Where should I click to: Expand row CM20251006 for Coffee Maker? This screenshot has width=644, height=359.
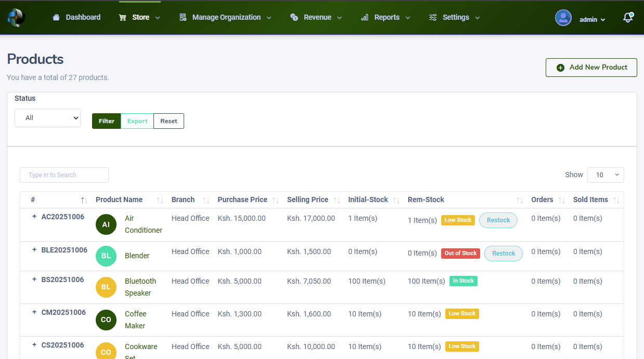click(x=34, y=312)
